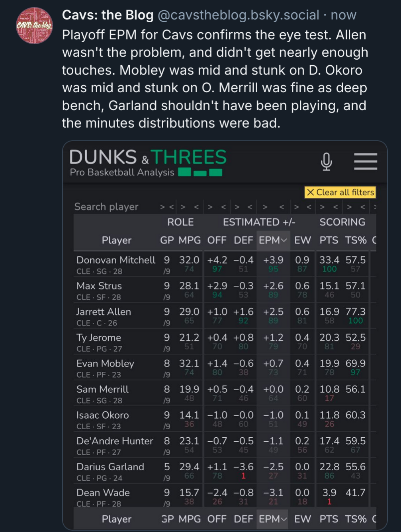The width and height of the screenshot is (401, 532).
Task: Sort by the PTS column header
Action: coord(329,240)
